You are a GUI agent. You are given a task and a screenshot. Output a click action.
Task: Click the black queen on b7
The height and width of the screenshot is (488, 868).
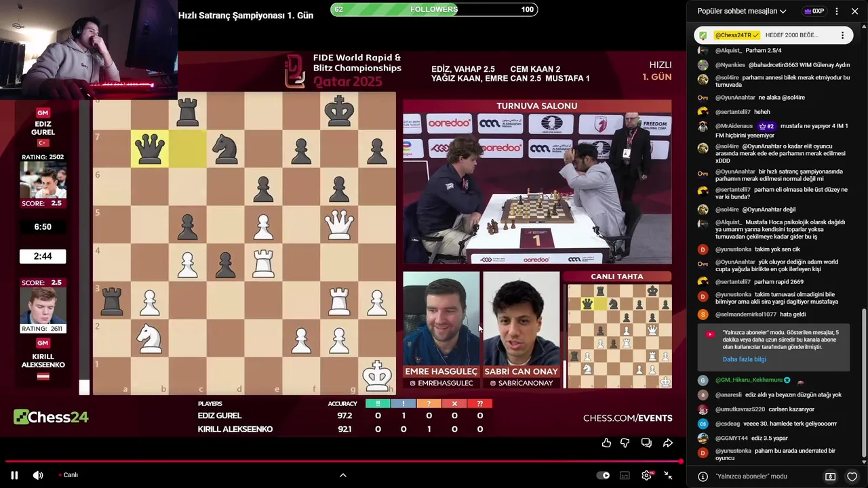click(x=150, y=148)
